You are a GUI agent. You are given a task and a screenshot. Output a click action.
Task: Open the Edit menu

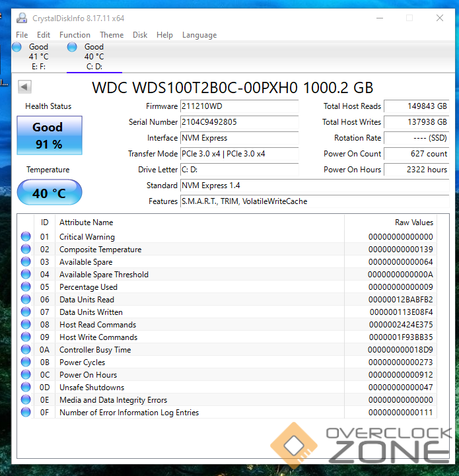coord(44,35)
